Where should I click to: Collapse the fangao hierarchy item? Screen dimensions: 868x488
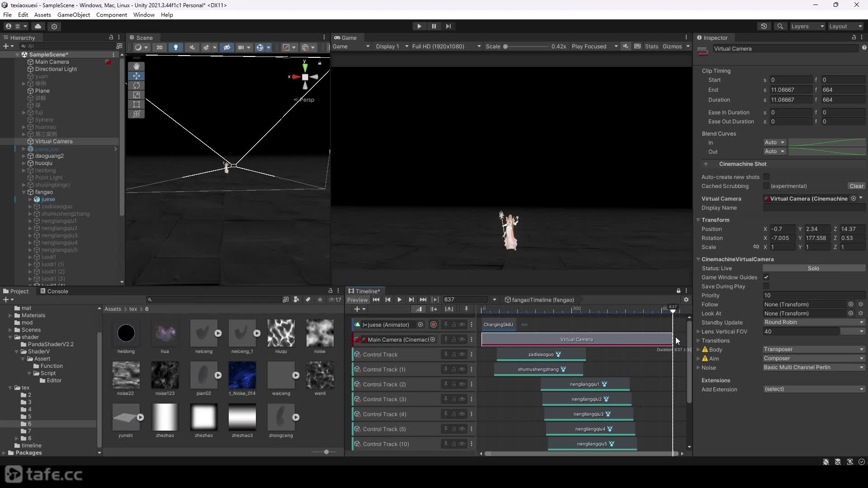pyautogui.click(x=24, y=192)
